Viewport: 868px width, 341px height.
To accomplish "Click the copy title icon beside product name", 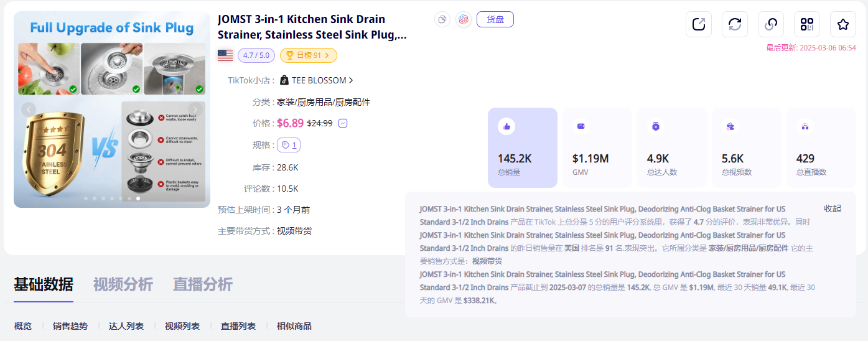I will (x=442, y=19).
